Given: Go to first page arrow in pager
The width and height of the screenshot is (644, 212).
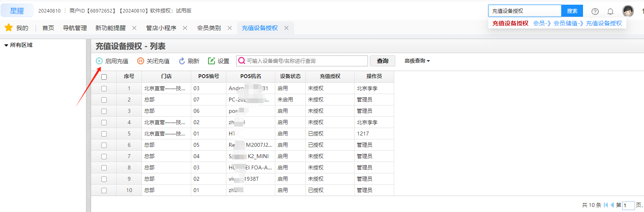Looking at the screenshot, I should click(x=606, y=205).
